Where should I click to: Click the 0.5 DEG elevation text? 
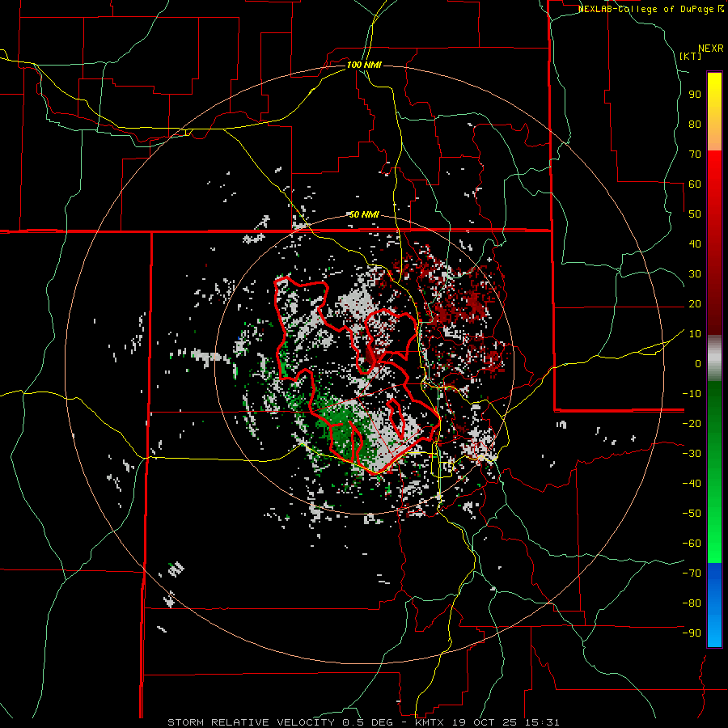click(x=367, y=722)
